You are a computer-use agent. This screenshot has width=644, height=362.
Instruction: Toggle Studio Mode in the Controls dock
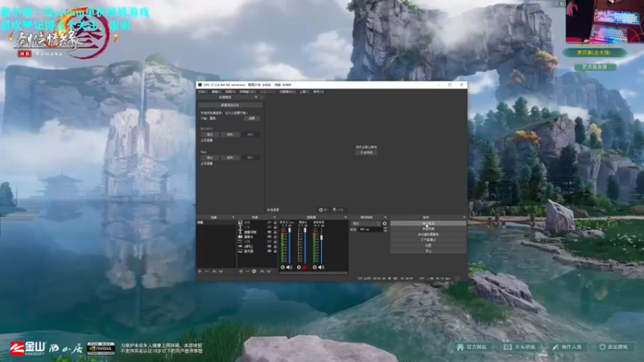[x=428, y=240]
